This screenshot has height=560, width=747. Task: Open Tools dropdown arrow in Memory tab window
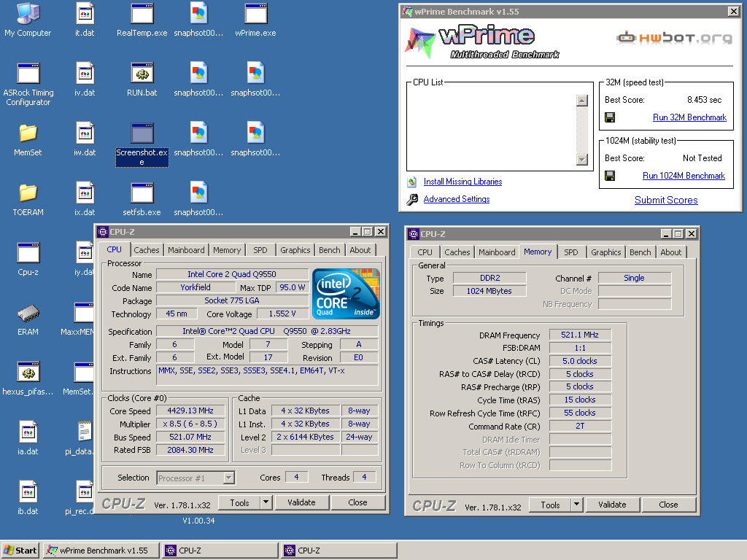tap(577, 505)
